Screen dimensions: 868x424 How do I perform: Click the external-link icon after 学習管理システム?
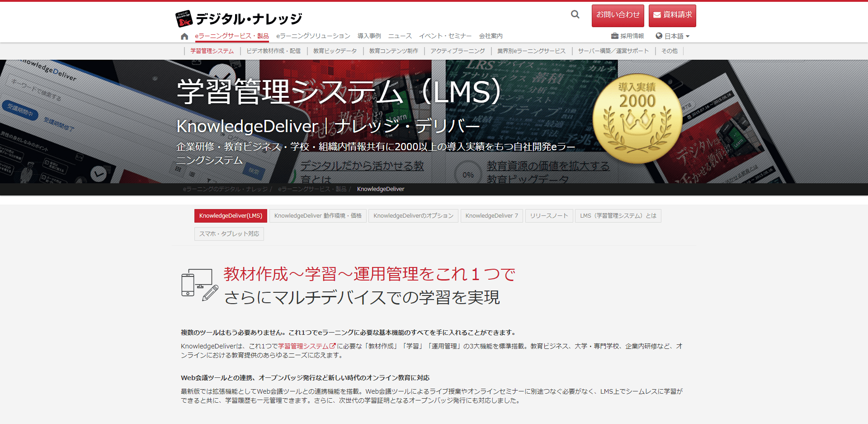click(x=333, y=346)
